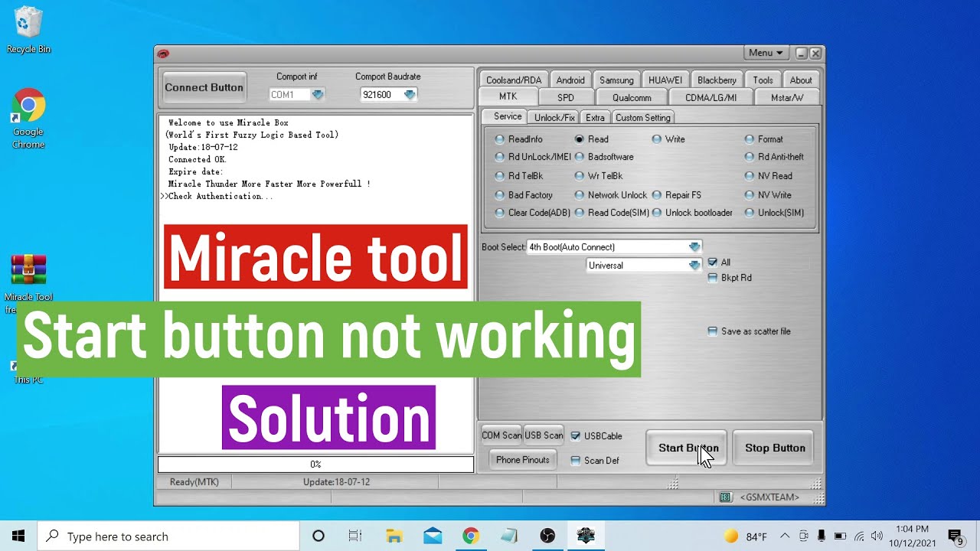
Task: Click the battery status icon
Action: [840, 536]
